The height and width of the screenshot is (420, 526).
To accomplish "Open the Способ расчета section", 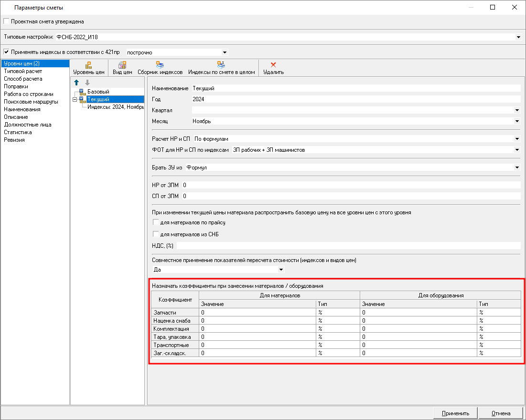I will coord(23,79).
